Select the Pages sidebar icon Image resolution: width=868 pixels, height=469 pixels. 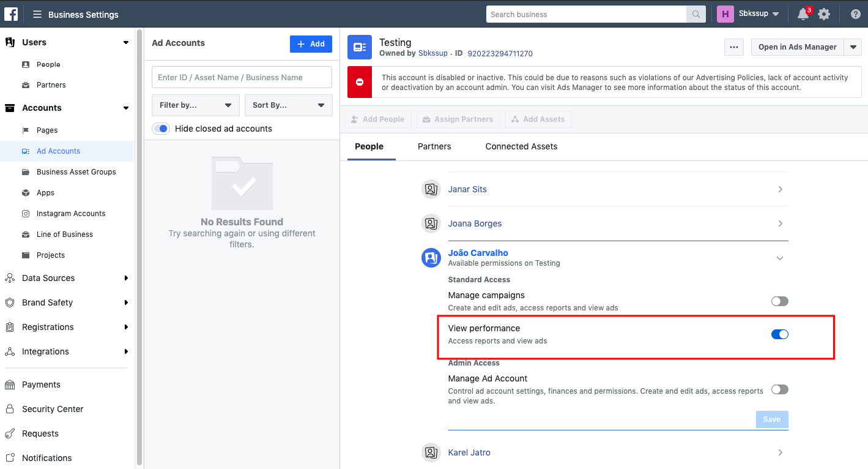pyautogui.click(x=24, y=130)
